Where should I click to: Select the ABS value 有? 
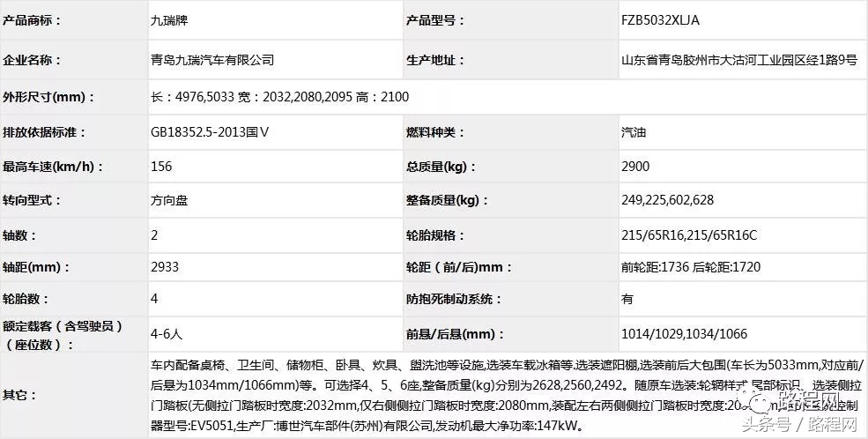point(627,300)
